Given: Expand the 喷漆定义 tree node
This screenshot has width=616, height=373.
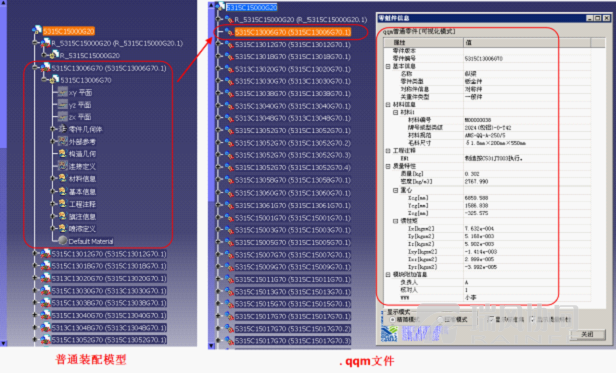Looking at the screenshot, I should click(53, 228).
